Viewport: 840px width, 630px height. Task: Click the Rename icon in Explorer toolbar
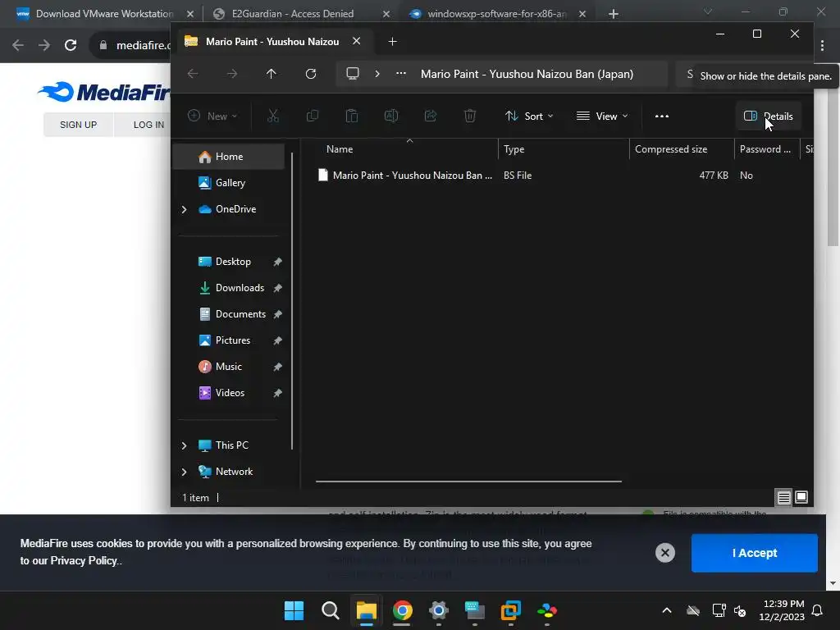[x=391, y=116]
